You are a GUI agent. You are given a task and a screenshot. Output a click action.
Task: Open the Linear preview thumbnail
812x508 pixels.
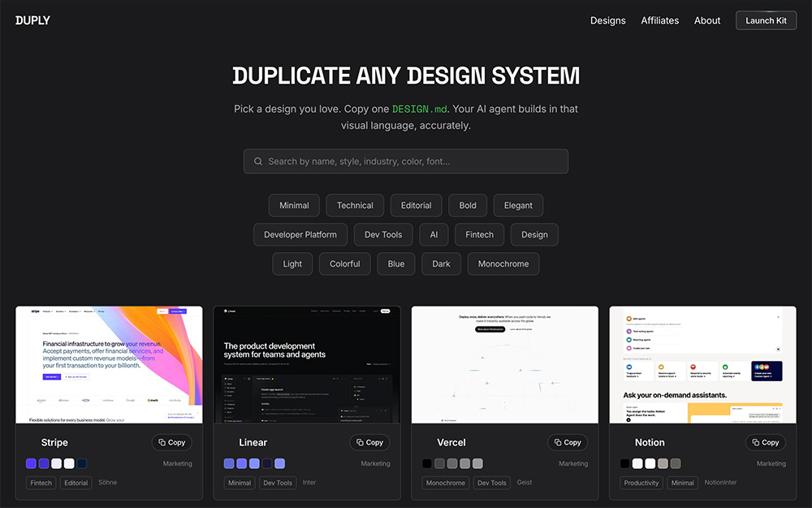(x=307, y=365)
